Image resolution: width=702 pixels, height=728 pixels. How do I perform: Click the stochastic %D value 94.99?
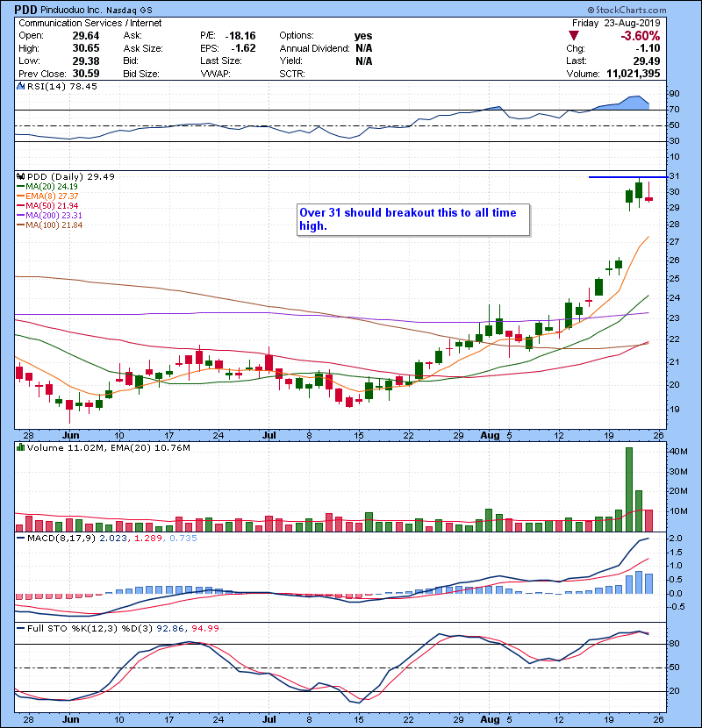pyautogui.click(x=205, y=628)
